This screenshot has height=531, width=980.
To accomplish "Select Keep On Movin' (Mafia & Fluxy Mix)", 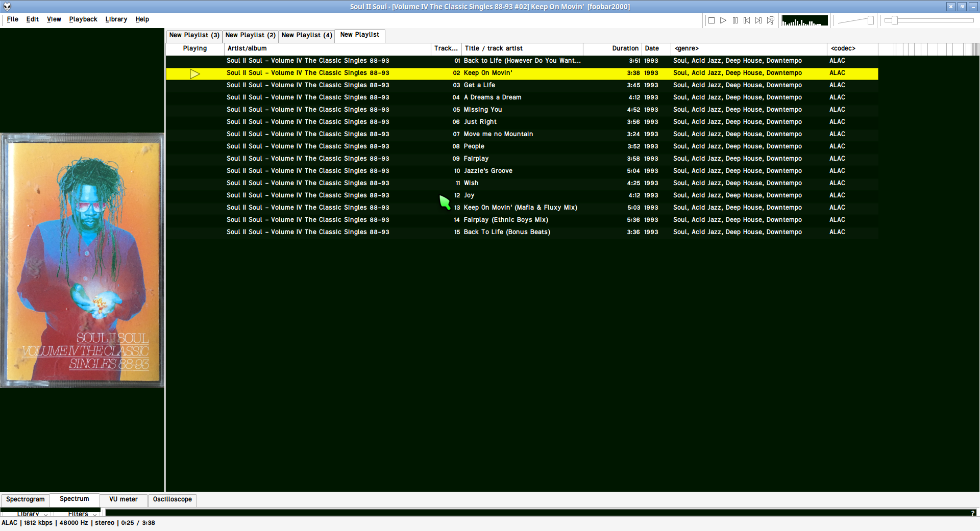I will [522, 208].
